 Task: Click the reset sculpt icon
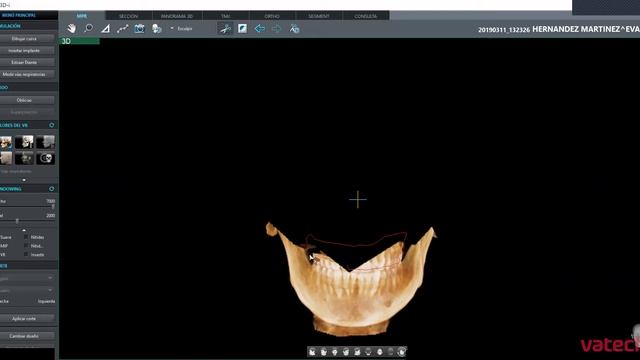[294, 29]
